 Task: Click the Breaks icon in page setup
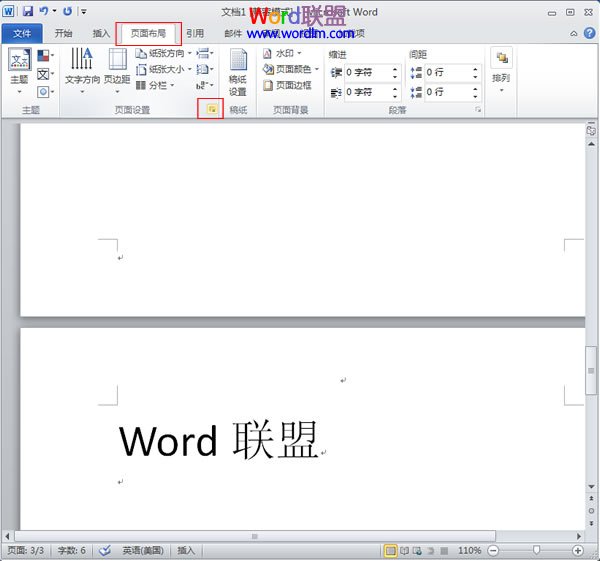[205, 53]
